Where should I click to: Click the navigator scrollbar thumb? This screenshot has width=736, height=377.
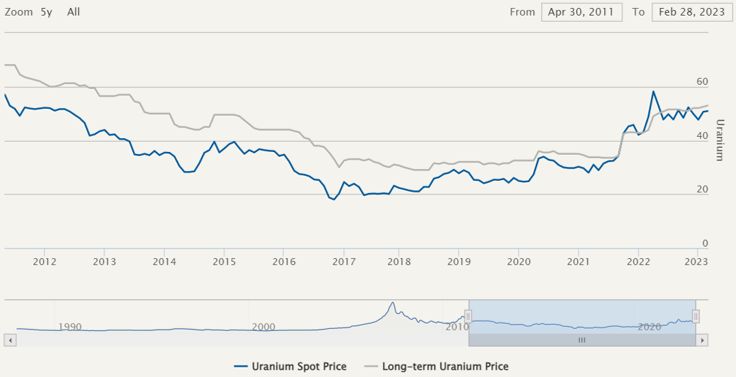coord(582,340)
